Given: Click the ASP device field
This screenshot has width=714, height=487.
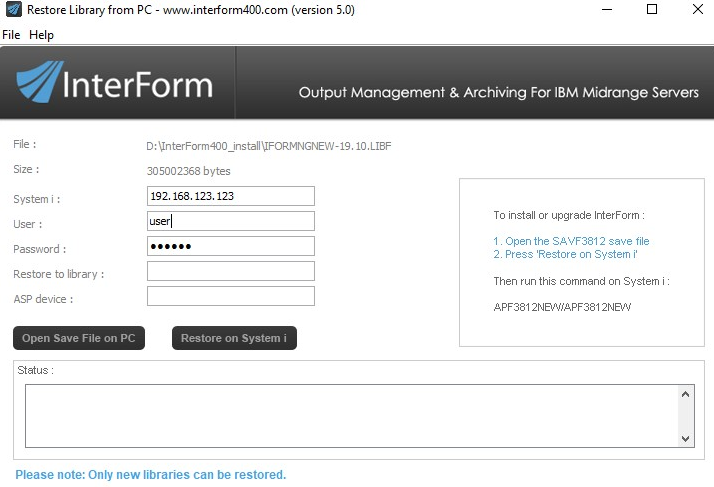Looking at the screenshot, I should coord(230,296).
